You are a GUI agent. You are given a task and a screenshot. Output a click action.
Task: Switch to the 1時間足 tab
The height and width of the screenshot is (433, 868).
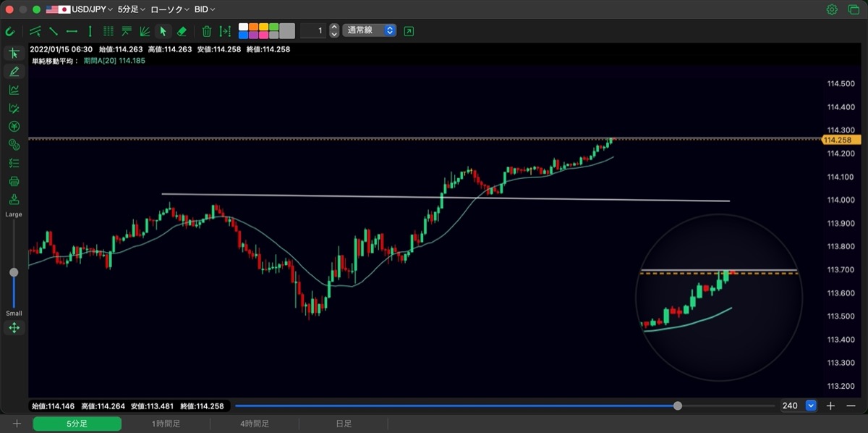point(166,424)
